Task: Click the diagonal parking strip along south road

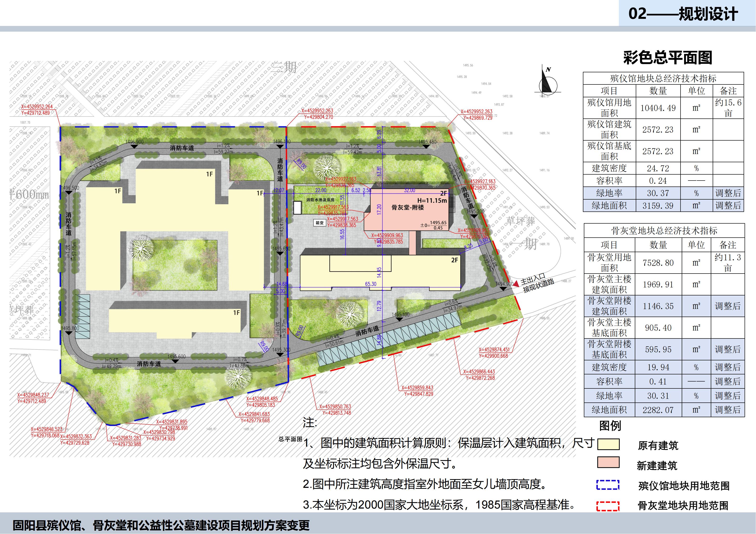Action: pos(389,339)
